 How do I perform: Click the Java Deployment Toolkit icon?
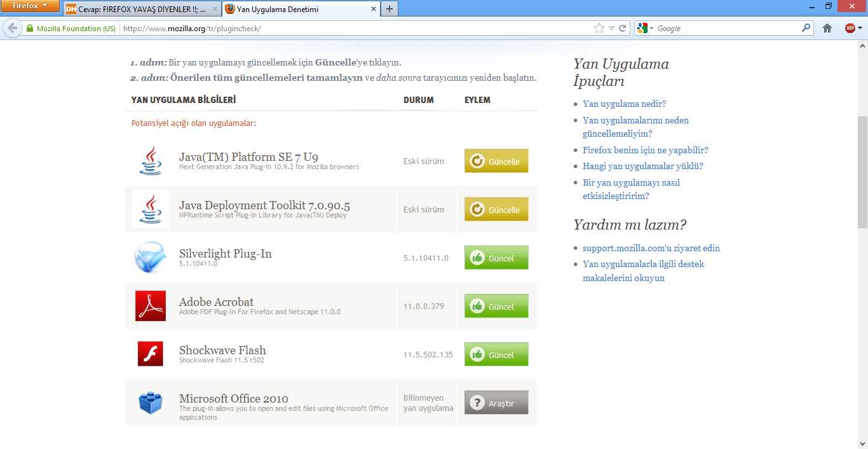pyautogui.click(x=151, y=209)
